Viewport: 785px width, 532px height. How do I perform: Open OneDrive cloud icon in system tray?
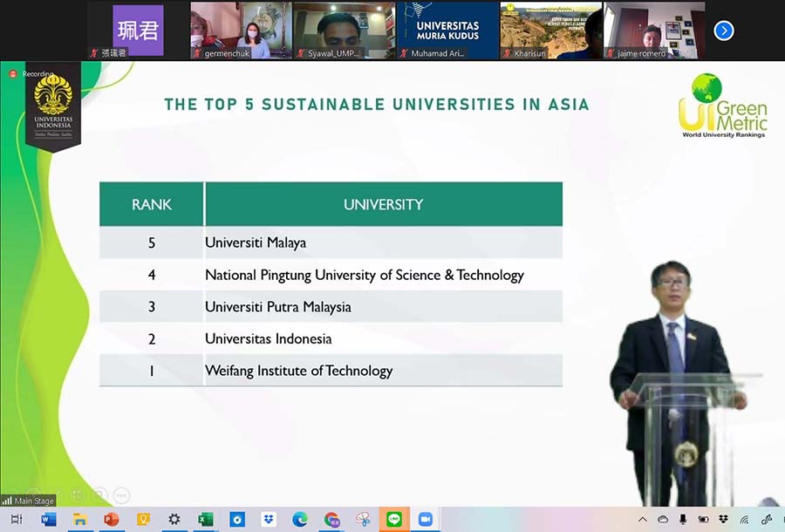pyautogui.click(x=663, y=520)
